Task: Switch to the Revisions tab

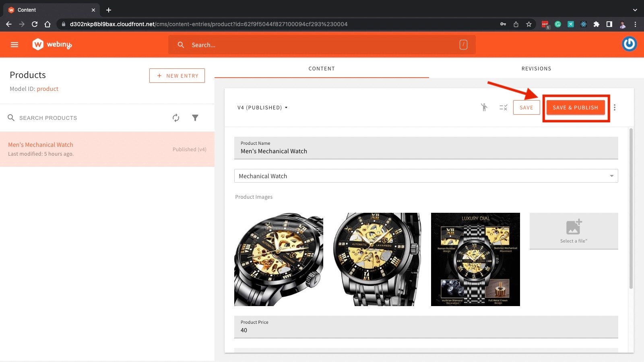Action: [x=536, y=68]
